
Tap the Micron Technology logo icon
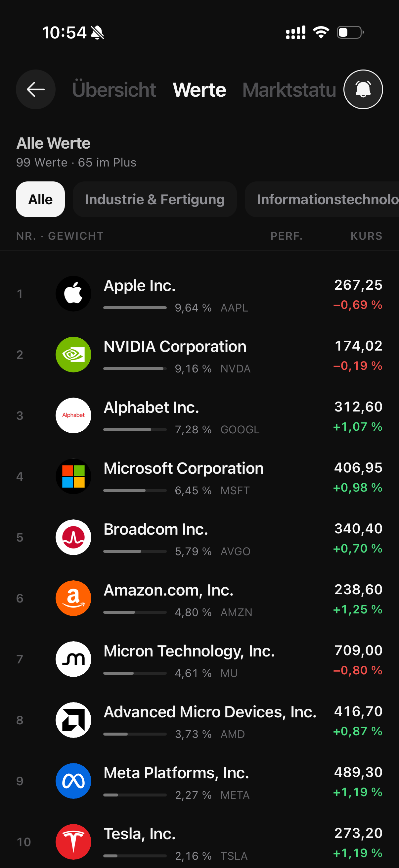(x=73, y=659)
